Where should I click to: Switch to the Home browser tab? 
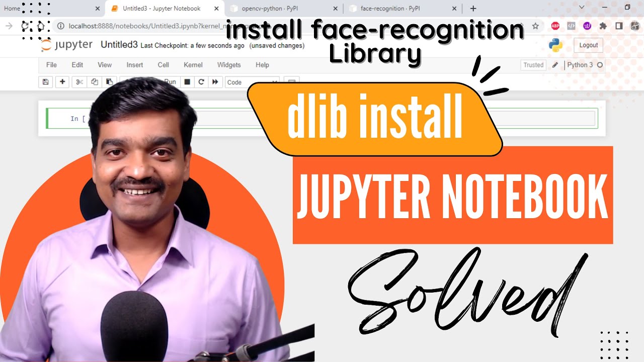[x=50, y=9]
